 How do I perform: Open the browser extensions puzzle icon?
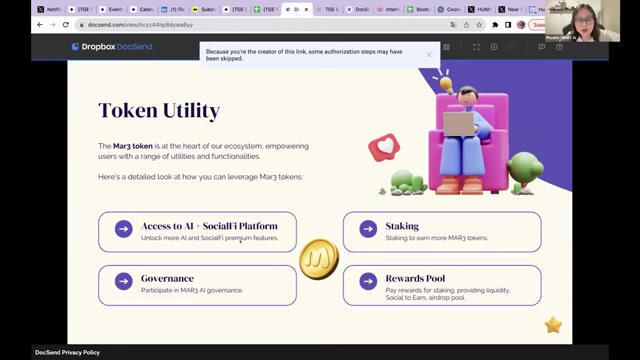tap(495, 25)
